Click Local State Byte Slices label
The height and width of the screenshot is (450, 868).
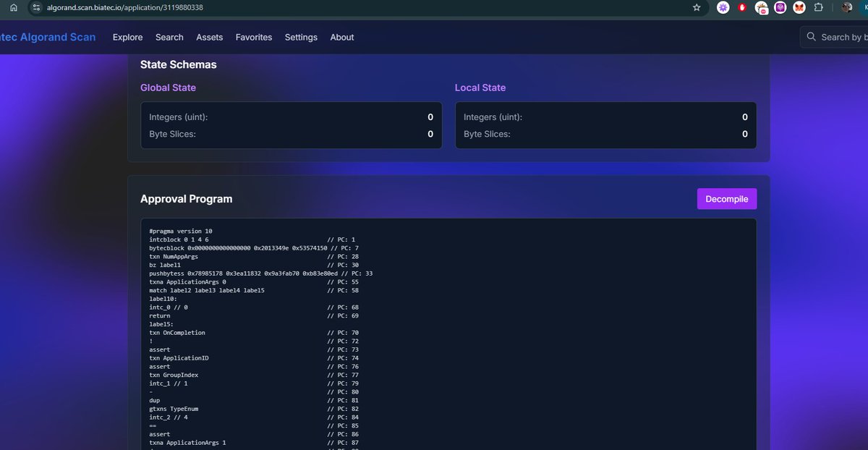click(x=487, y=134)
